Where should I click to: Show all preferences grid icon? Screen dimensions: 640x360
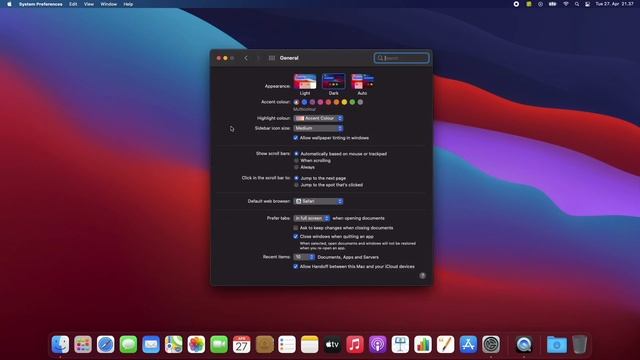point(271,58)
